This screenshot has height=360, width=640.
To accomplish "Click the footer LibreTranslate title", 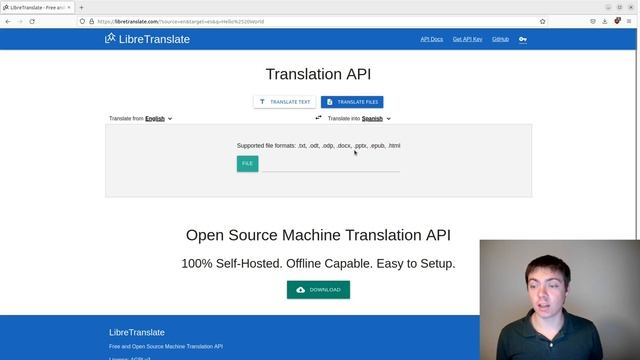I will pyautogui.click(x=137, y=332).
